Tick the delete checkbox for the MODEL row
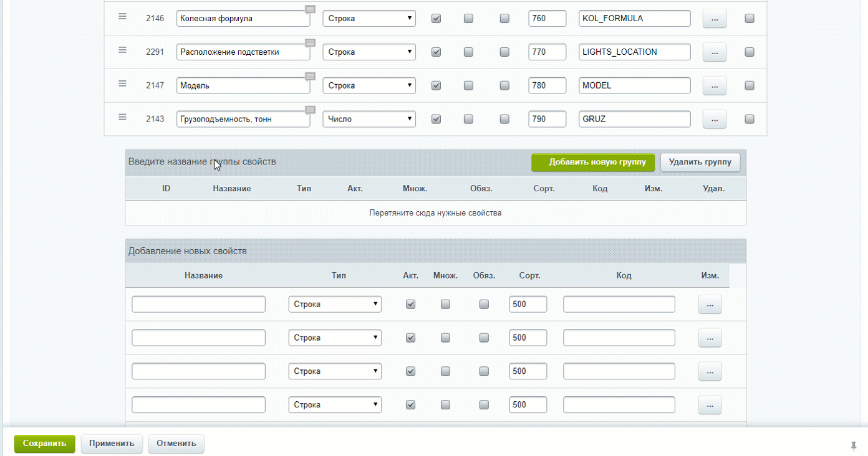868x456 pixels. 750,86
